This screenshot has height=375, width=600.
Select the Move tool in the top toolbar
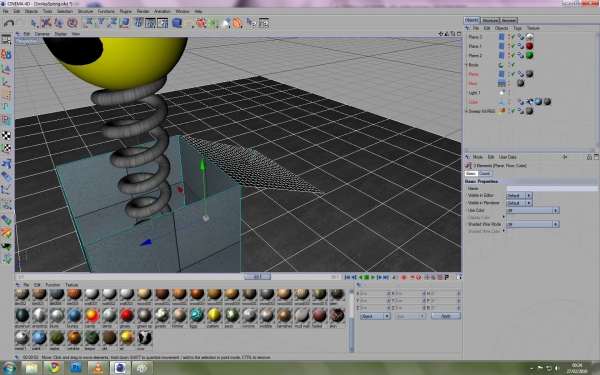point(46,23)
